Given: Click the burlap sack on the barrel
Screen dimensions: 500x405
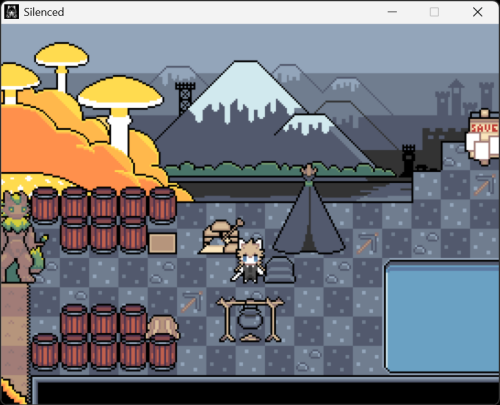Looking at the screenshot, I should [x=163, y=327].
